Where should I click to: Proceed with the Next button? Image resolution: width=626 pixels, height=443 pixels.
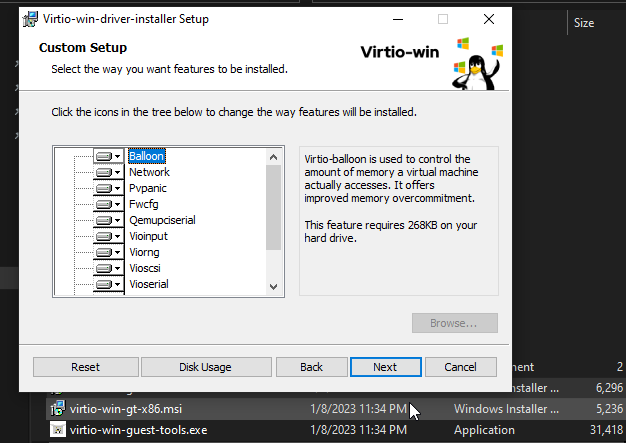385,367
